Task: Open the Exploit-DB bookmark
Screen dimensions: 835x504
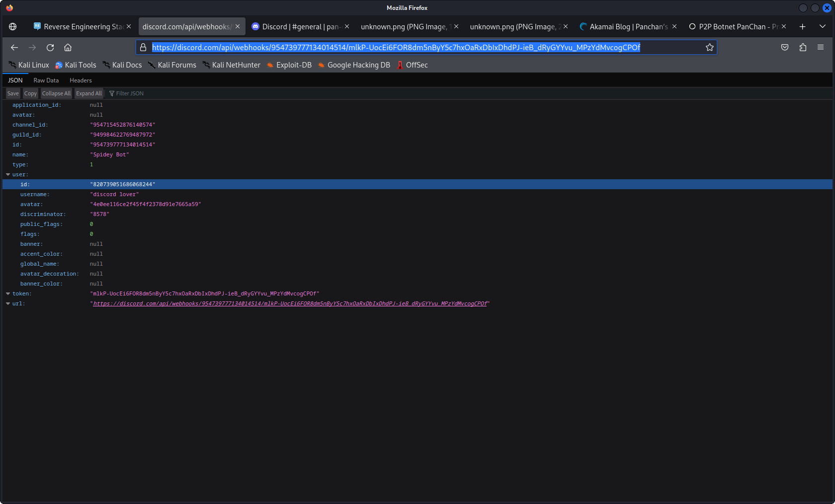Action: tap(289, 65)
